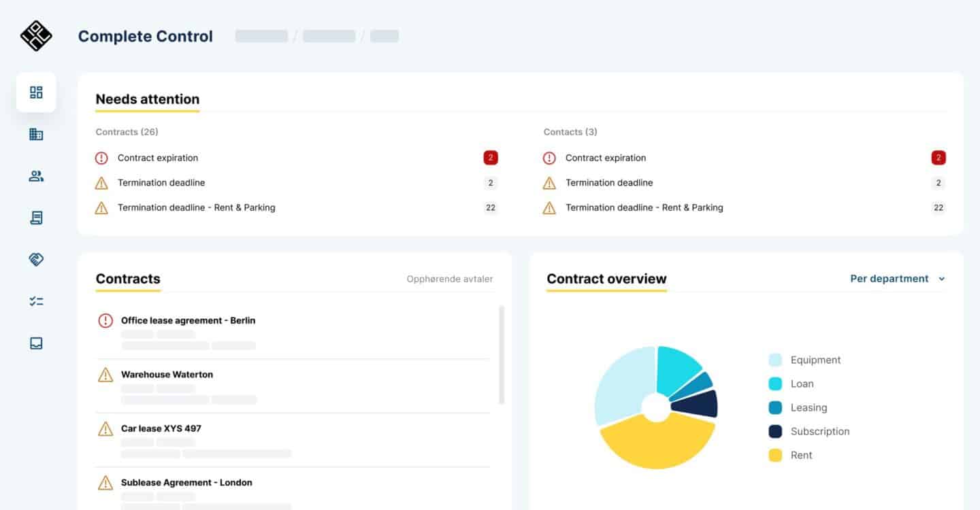The image size is (980, 510).
Task: Select the Contacts (3) section header
Action: point(570,131)
